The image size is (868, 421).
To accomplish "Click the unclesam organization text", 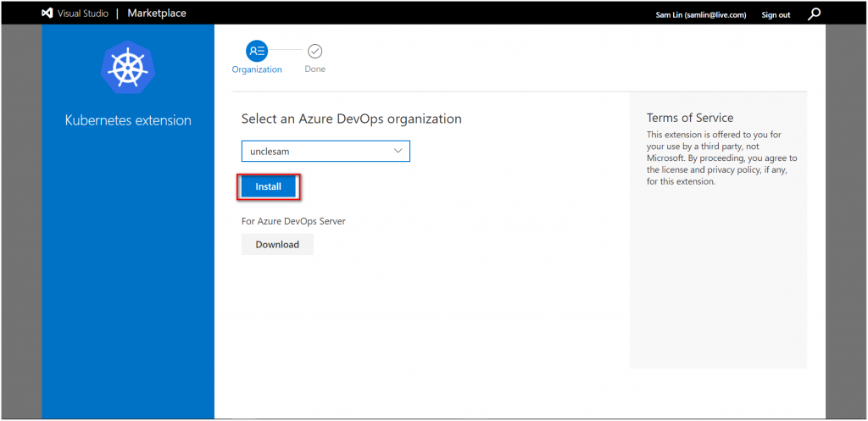I will [x=270, y=152].
